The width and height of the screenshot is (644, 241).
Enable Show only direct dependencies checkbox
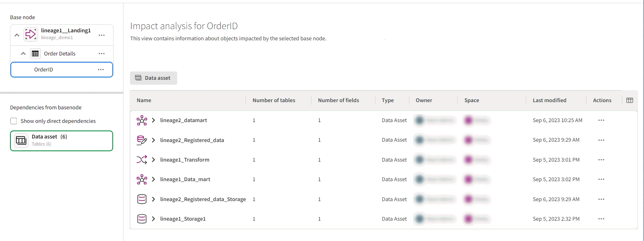14,121
